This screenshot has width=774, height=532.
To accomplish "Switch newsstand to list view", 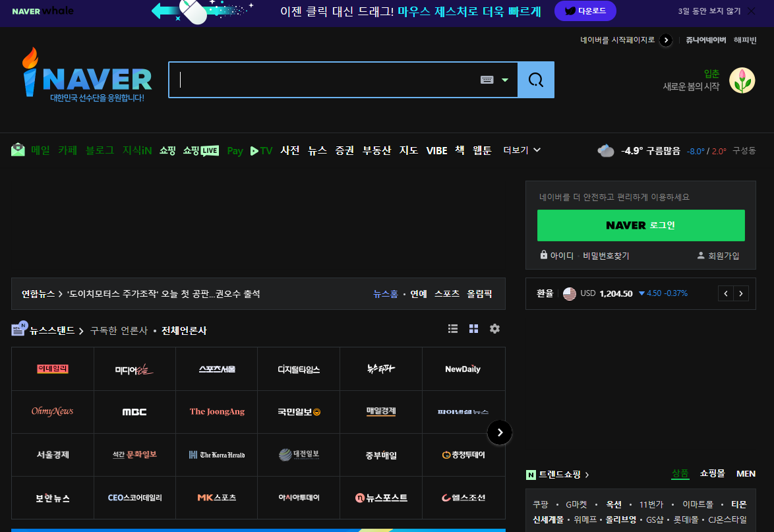I will 453,329.
